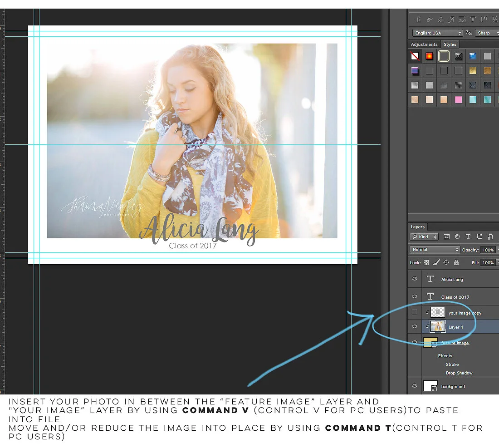The height and width of the screenshot is (448, 499).
Task: Select the filter-for-type-layers icon in Layers panel
Action: [468, 236]
